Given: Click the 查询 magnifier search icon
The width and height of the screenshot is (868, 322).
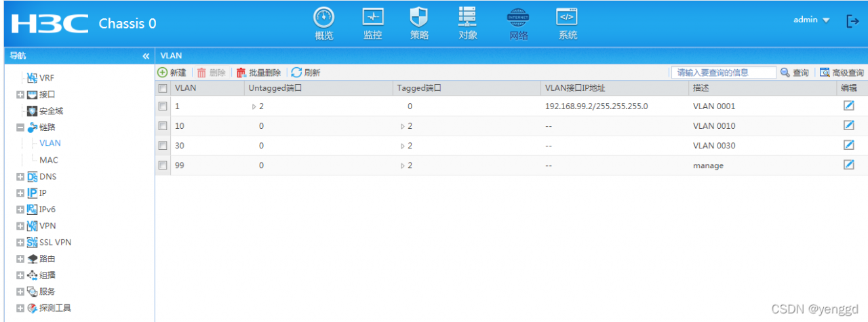Looking at the screenshot, I should pos(785,73).
